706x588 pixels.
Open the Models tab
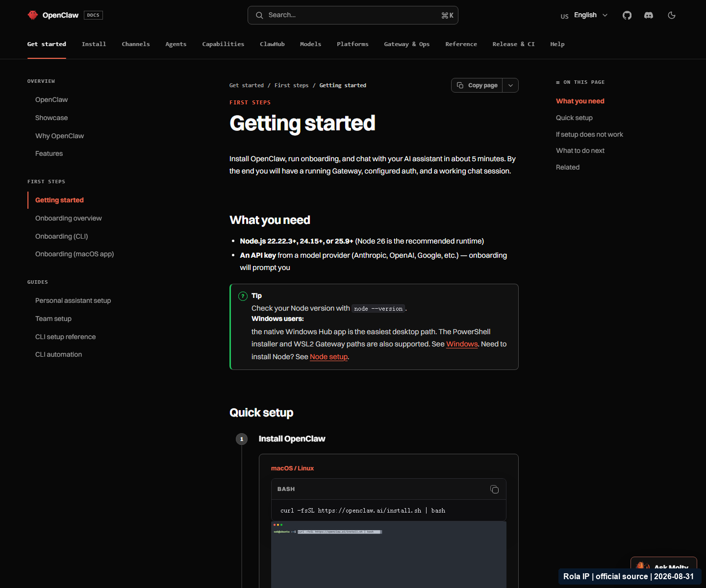click(311, 44)
